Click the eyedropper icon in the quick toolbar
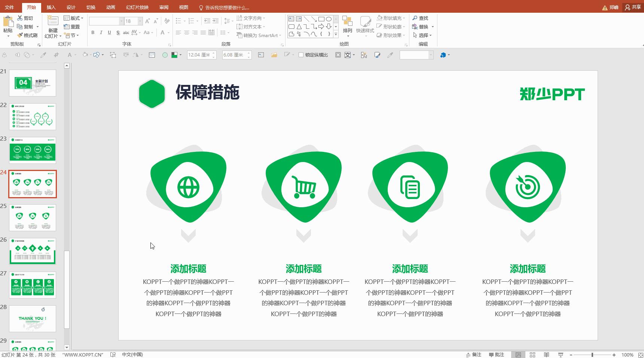 click(x=390, y=55)
